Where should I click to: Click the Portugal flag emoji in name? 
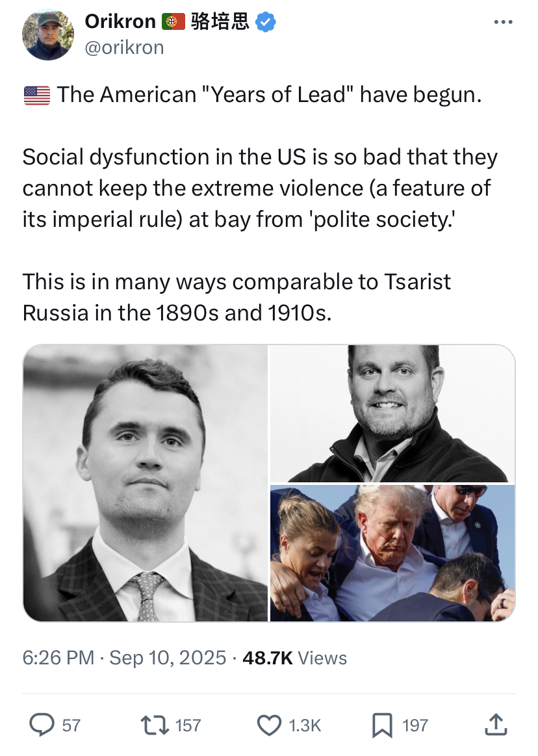point(173,21)
